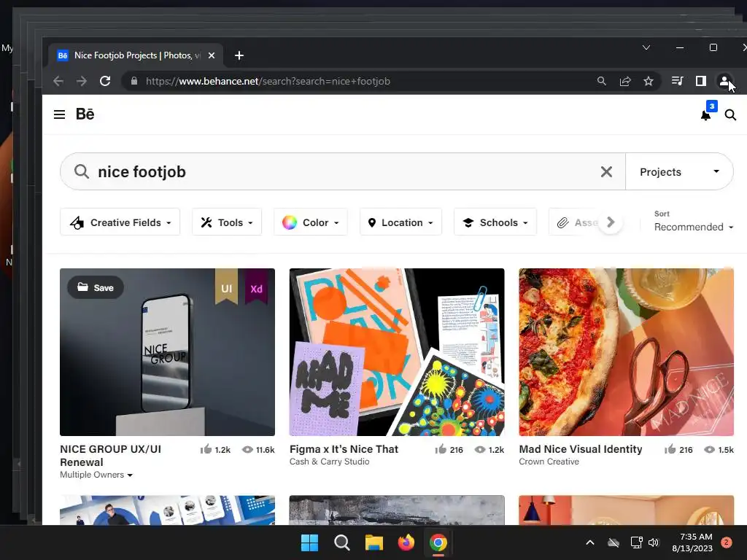Click the address bar URL
This screenshot has width=747, height=560.
(268, 82)
